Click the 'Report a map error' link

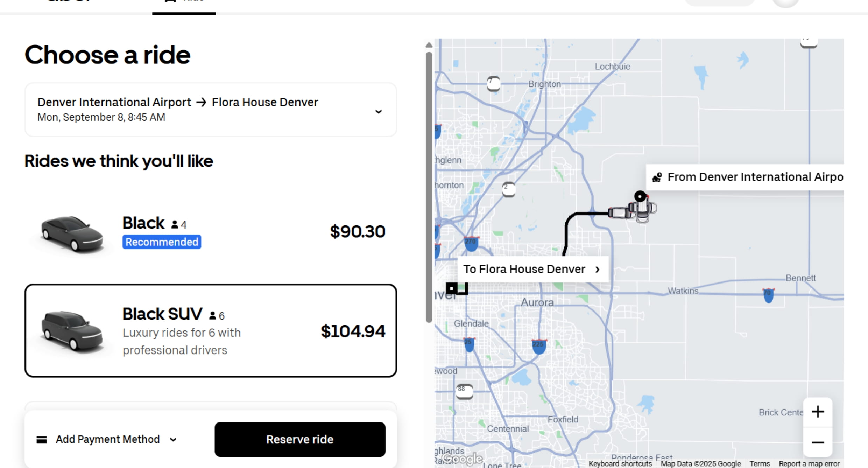pyautogui.click(x=809, y=463)
